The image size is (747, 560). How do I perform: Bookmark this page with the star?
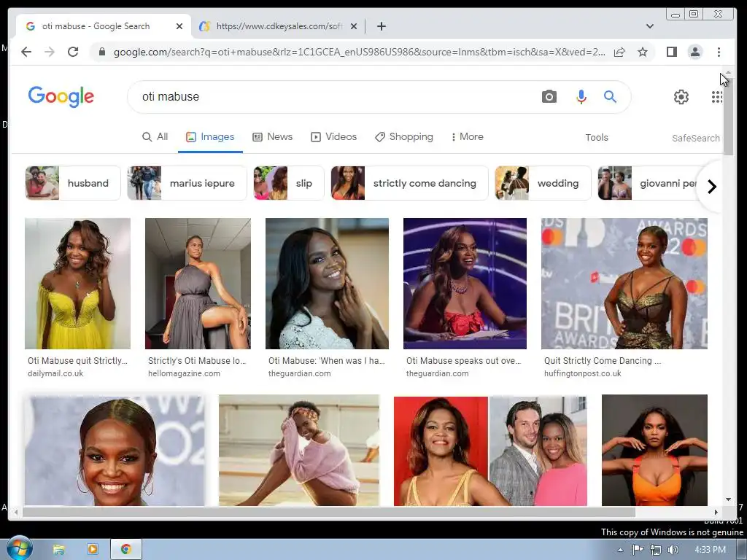click(643, 52)
